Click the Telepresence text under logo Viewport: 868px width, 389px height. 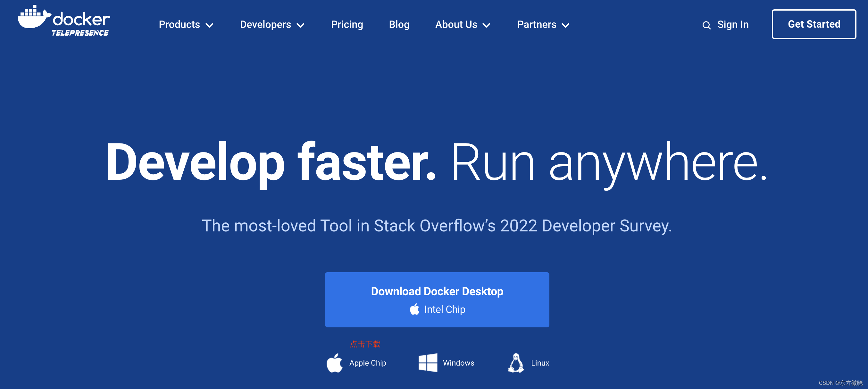click(x=80, y=33)
